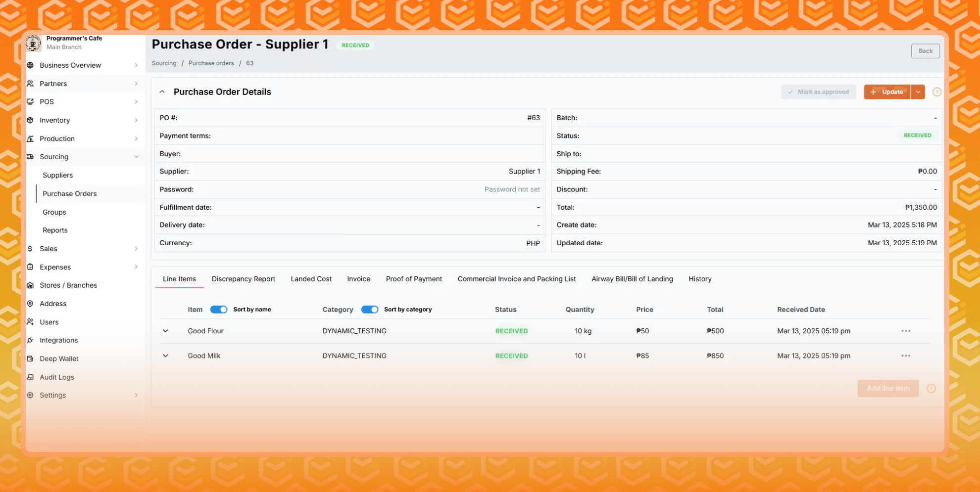Expand the Good Flour line item

pos(166,331)
